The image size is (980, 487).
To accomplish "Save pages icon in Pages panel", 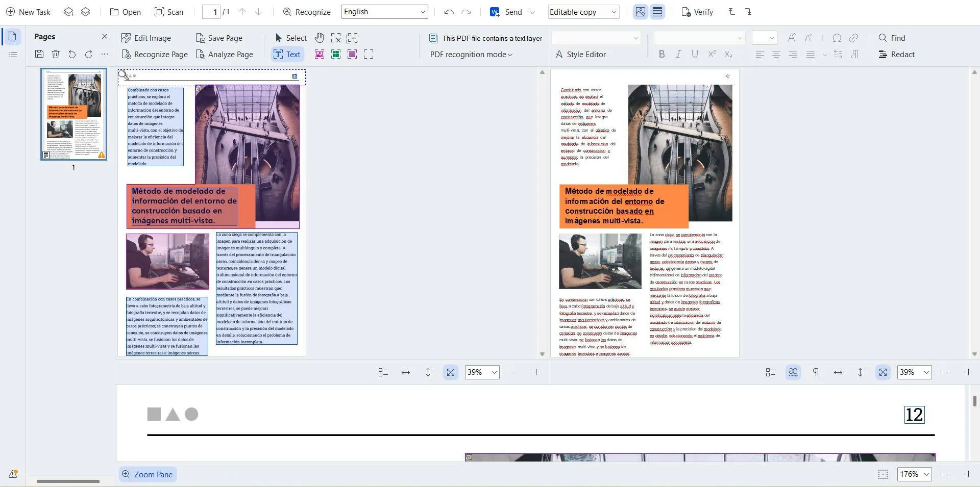I will 39,54.
